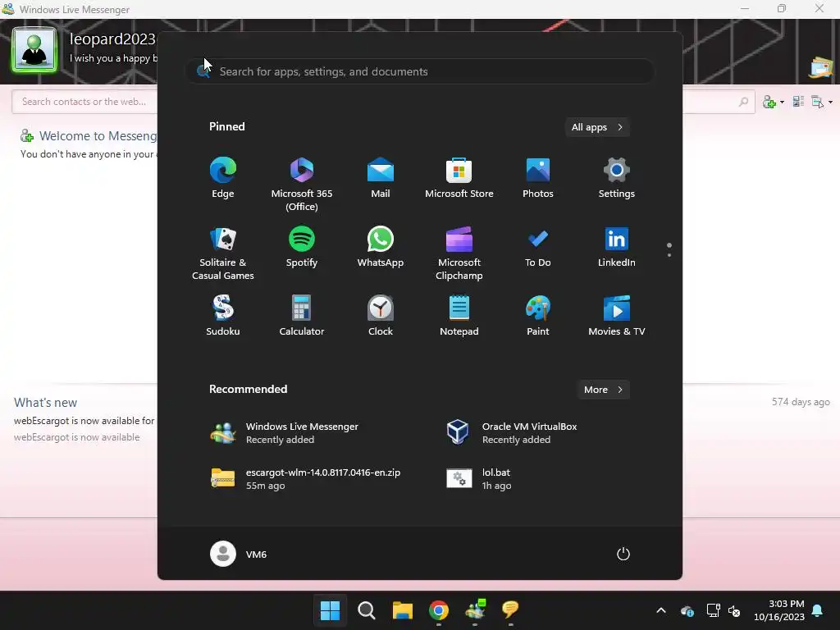Show All apps list

(597, 127)
